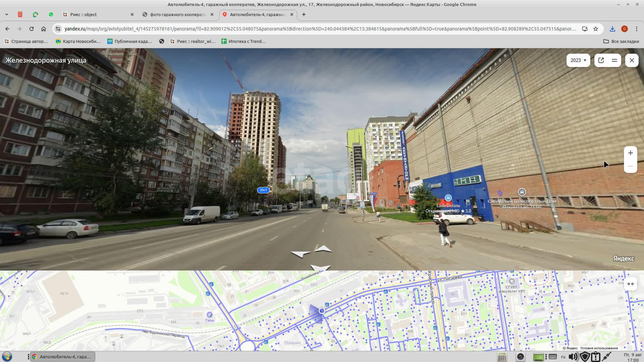The image size is (644, 362).
Task: Open Все закладки bookmarks folder
Action: (621, 41)
